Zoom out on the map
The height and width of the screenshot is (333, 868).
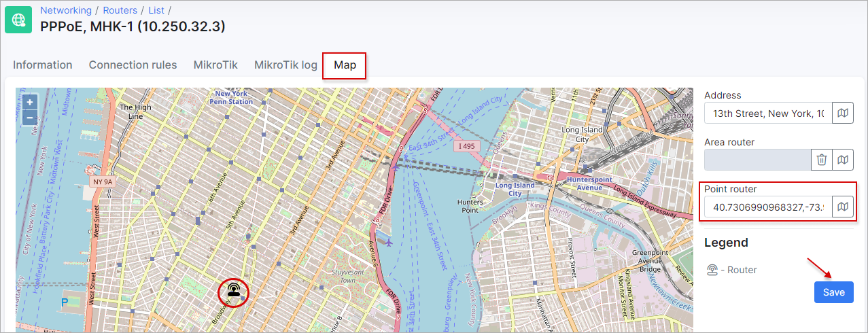tap(29, 117)
